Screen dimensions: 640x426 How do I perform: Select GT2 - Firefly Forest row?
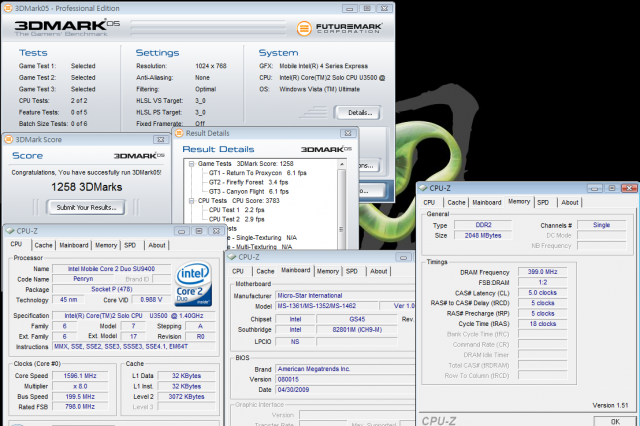pos(249,182)
